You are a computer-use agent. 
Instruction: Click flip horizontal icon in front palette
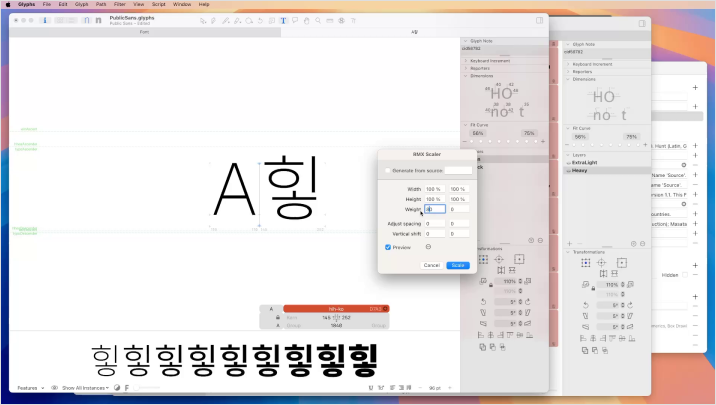pos(501,270)
